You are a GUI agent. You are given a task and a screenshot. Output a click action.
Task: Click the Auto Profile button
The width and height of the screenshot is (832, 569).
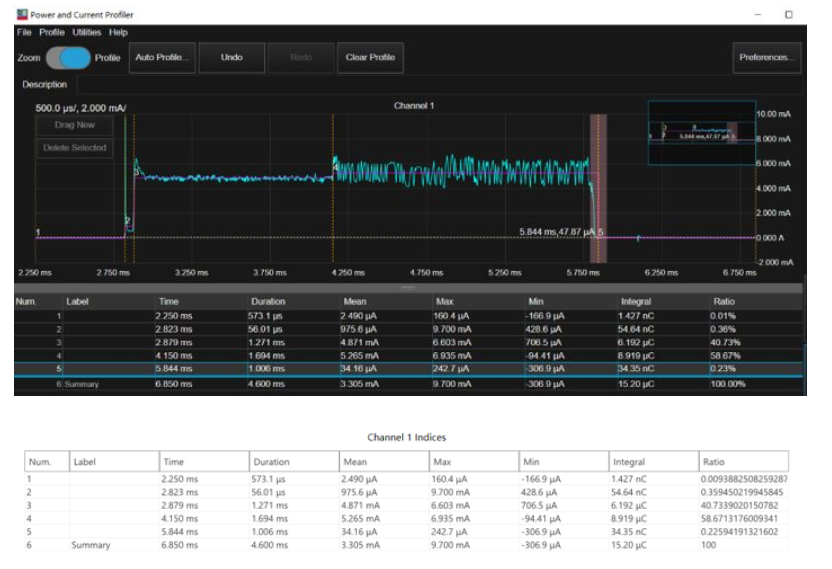(161, 58)
